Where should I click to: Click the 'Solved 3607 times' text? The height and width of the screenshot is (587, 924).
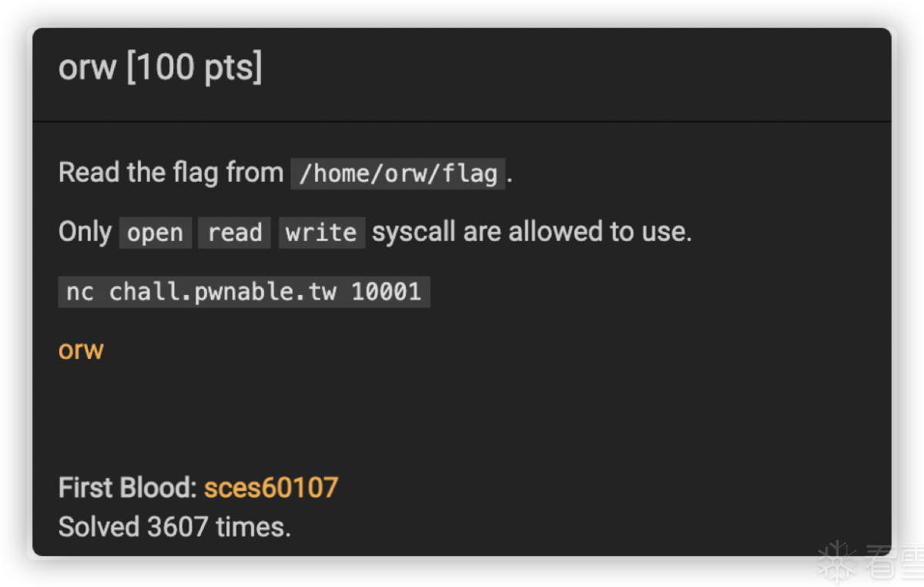pyautogui.click(x=175, y=528)
